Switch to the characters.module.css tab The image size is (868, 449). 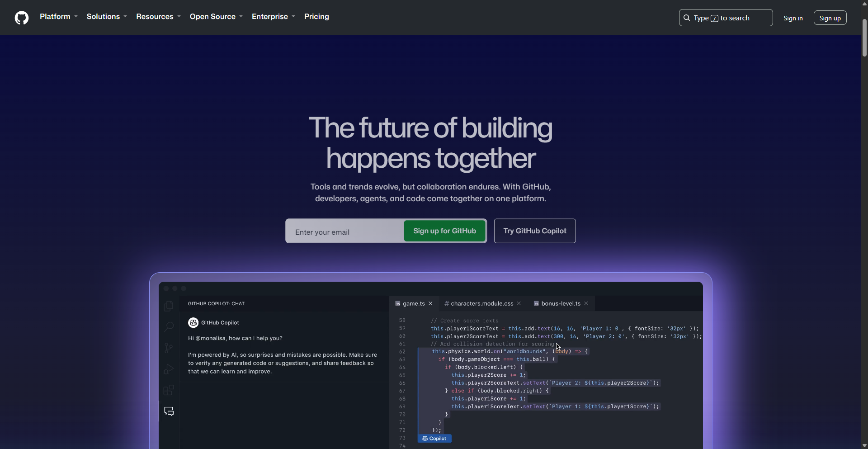[482, 303]
